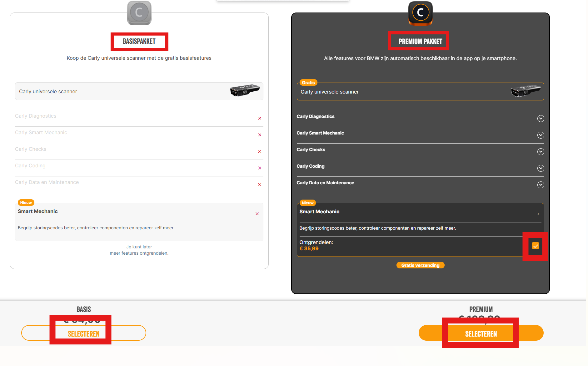The image size is (588, 366).
Task: Click red X beside Carly Data en Maintenance
Action: pos(260,185)
